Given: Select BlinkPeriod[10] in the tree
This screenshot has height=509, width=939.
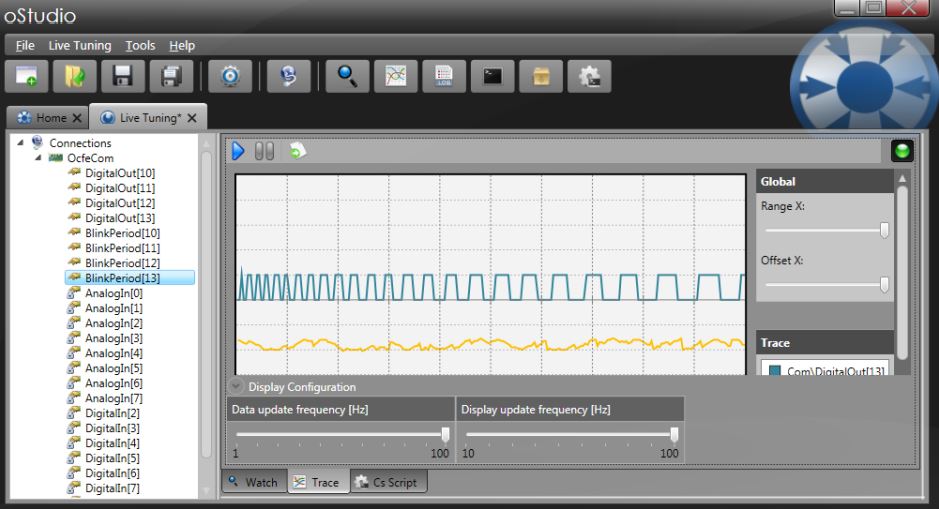Looking at the screenshot, I should pos(122,233).
